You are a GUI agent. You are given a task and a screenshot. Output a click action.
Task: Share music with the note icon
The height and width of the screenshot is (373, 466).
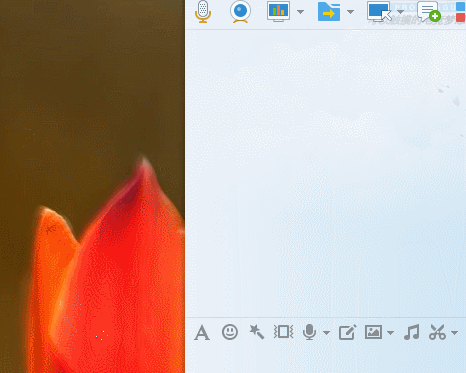click(x=411, y=332)
